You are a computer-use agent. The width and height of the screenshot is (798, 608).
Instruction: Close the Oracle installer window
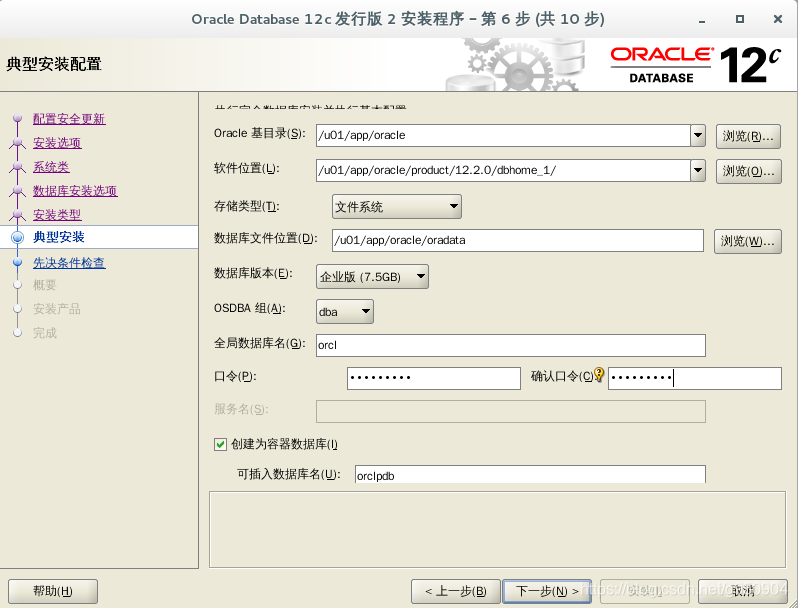(x=778, y=19)
